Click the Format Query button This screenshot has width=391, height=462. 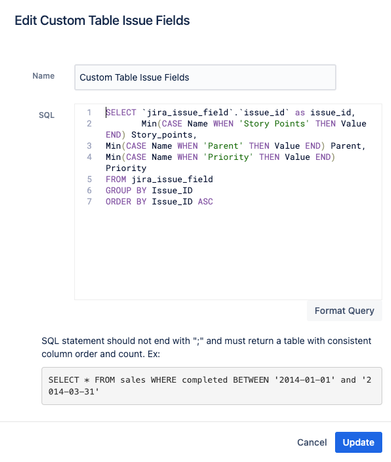point(344,311)
